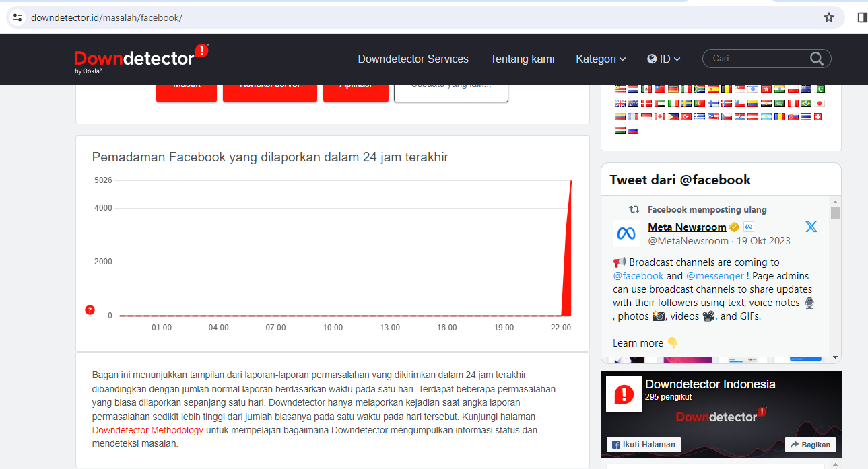Click 'Facebook memposting ulang' repost label
This screenshot has width=868, height=469.
[707, 209]
